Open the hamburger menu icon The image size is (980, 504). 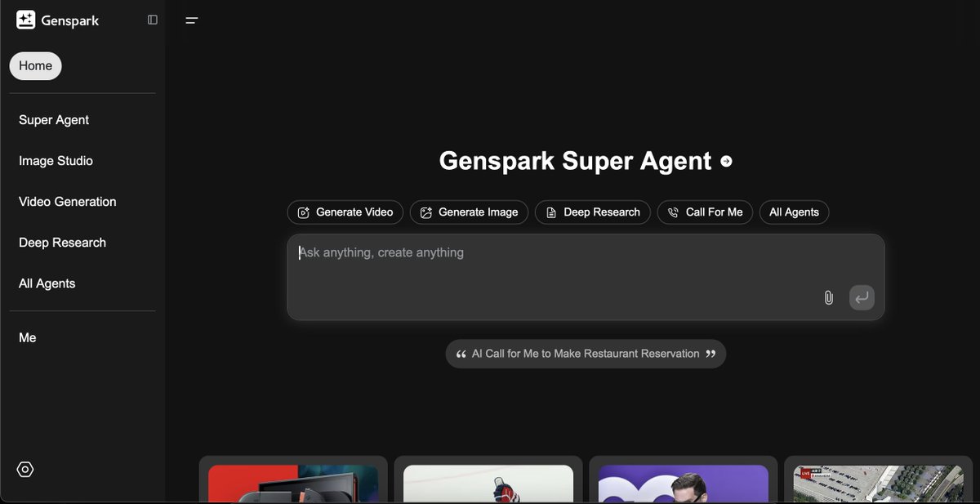point(192,20)
